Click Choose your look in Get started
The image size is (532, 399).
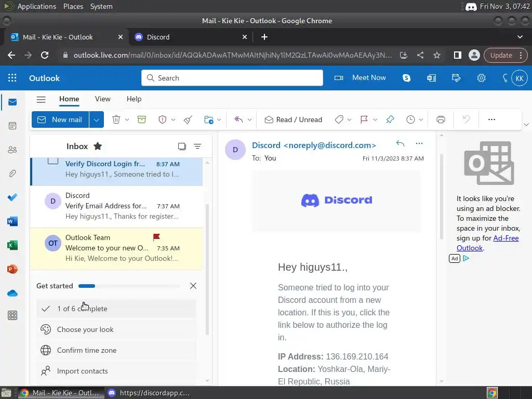[116, 329]
